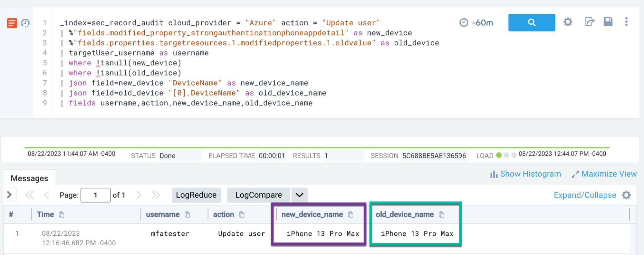Copy the old_device_name field via clipboard icon
The image size is (644, 255).
(x=441, y=214)
